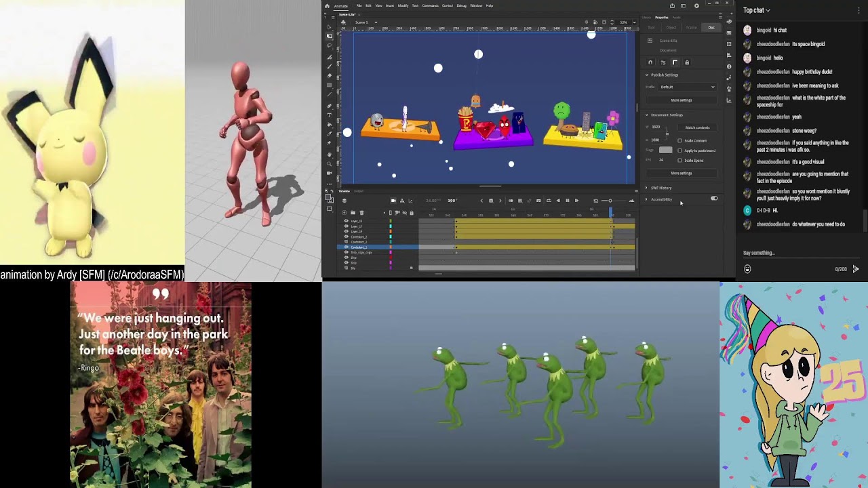Click the emoji icon in chat
This screenshot has width=868, height=488.
(x=747, y=269)
